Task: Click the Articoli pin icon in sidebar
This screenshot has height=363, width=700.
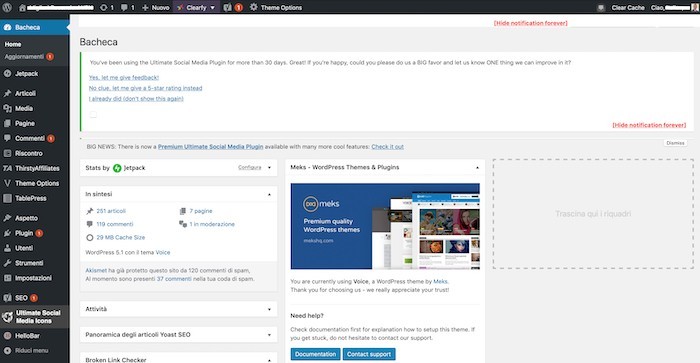Action: tap(8, 93)
